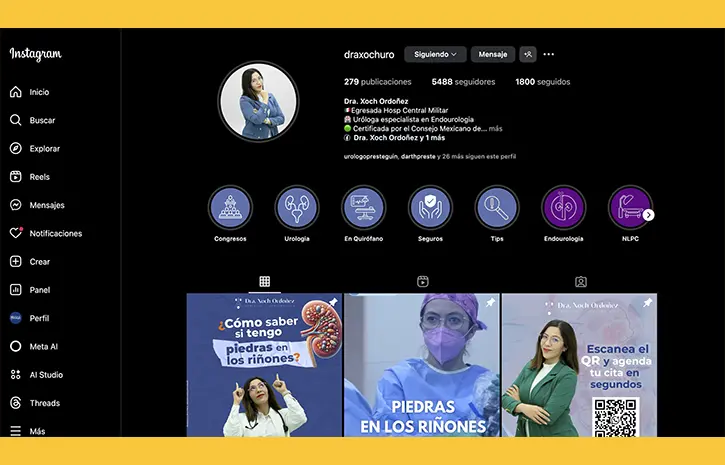Open Piedras en los riñones post
The height and width of the screenshot is (465, 725).
coord(422,365)
